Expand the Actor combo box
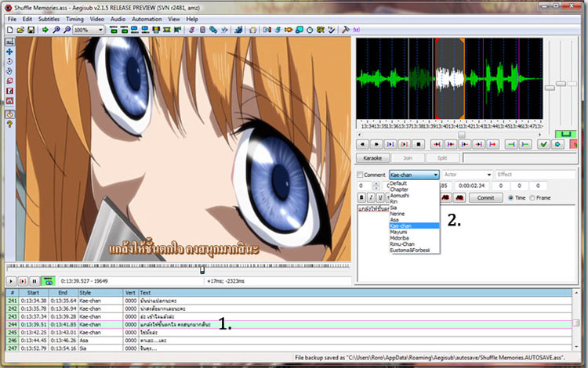The height and width of the screenshot is (368, 588). [488, 175]
